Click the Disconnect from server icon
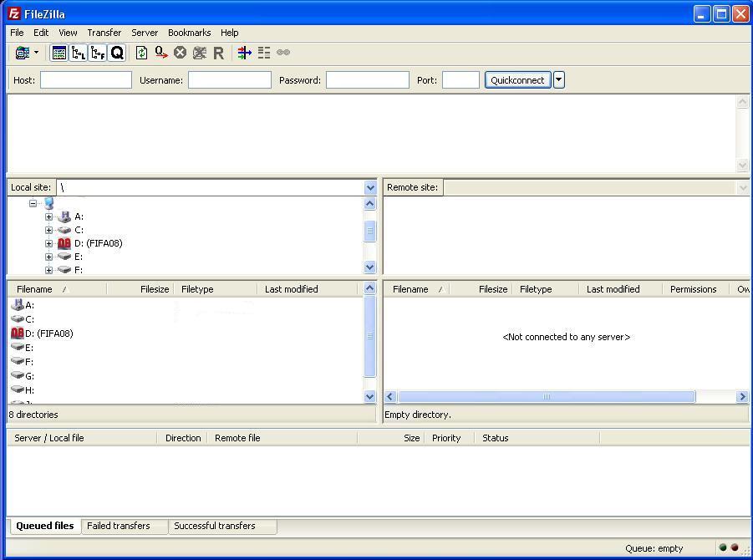This screenshot has width=753, height=560. coord(199,53)
